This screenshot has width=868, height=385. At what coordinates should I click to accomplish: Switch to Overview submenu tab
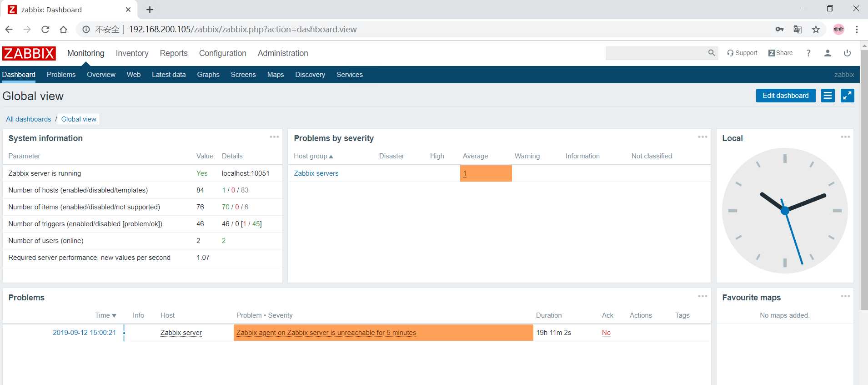click(101, 75)
